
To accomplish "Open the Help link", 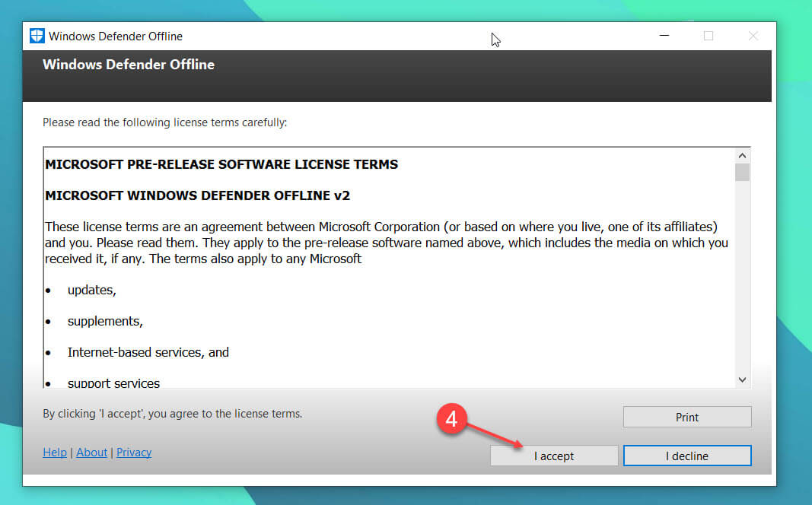I will tap(55, 453).
